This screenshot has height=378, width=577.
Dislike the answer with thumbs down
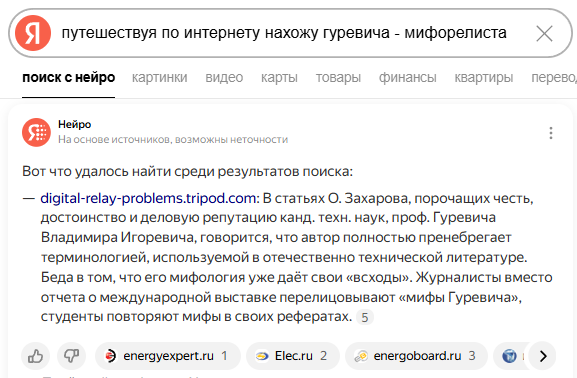(x=71, y=356)
